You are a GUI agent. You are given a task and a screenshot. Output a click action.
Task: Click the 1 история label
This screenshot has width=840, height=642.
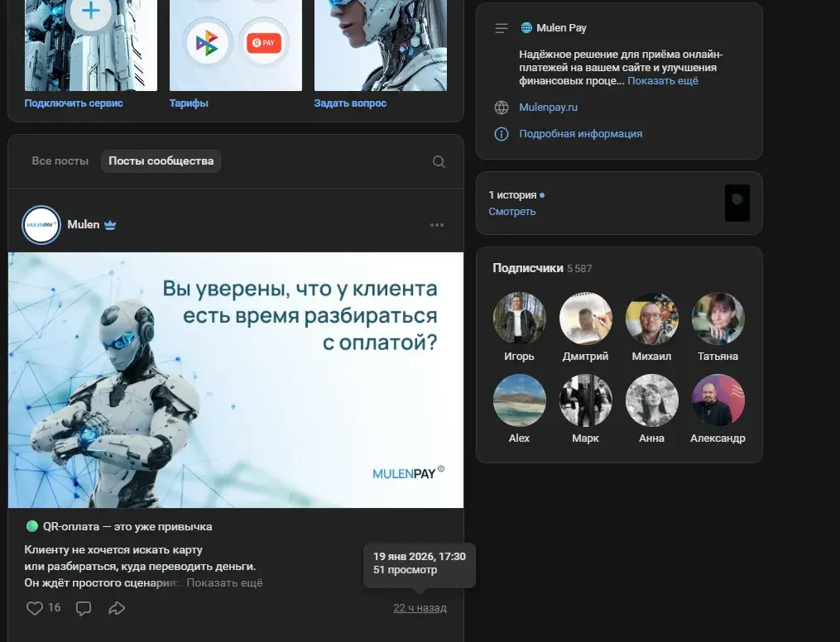tap(512, 195)
